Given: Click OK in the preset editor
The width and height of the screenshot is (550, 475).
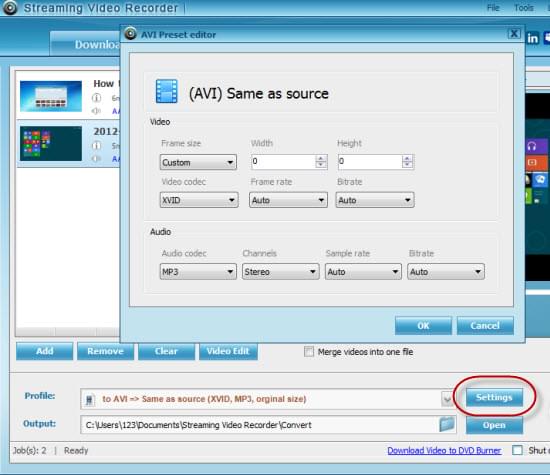Looking at the screenshot, I should tap(423, 326).
